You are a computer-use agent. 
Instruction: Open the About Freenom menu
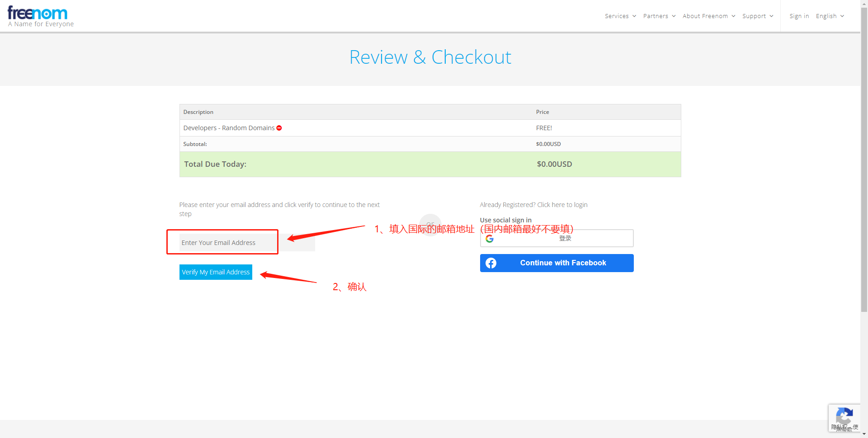point(708,16)
